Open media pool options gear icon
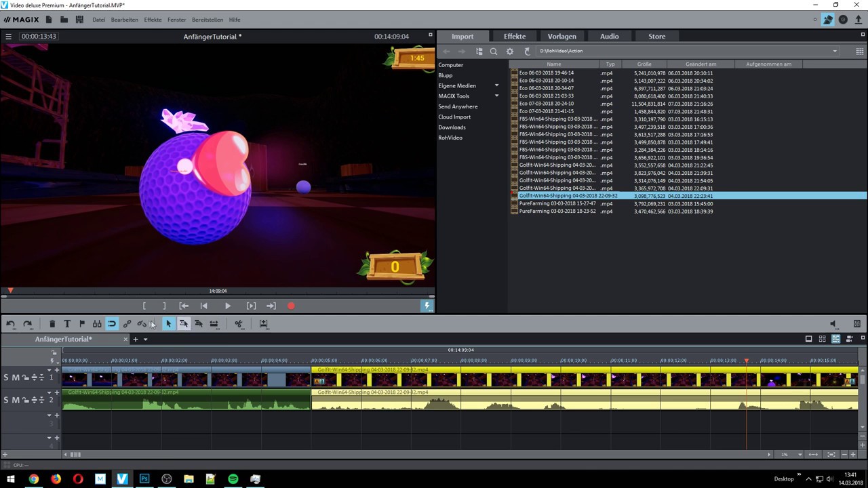Viewport: 868px width, 488px height. tap(510, 52)
